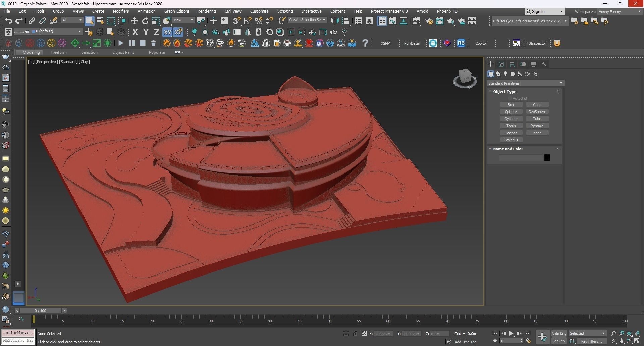Collapse the Object Type rollout

(x=490, y=91)
